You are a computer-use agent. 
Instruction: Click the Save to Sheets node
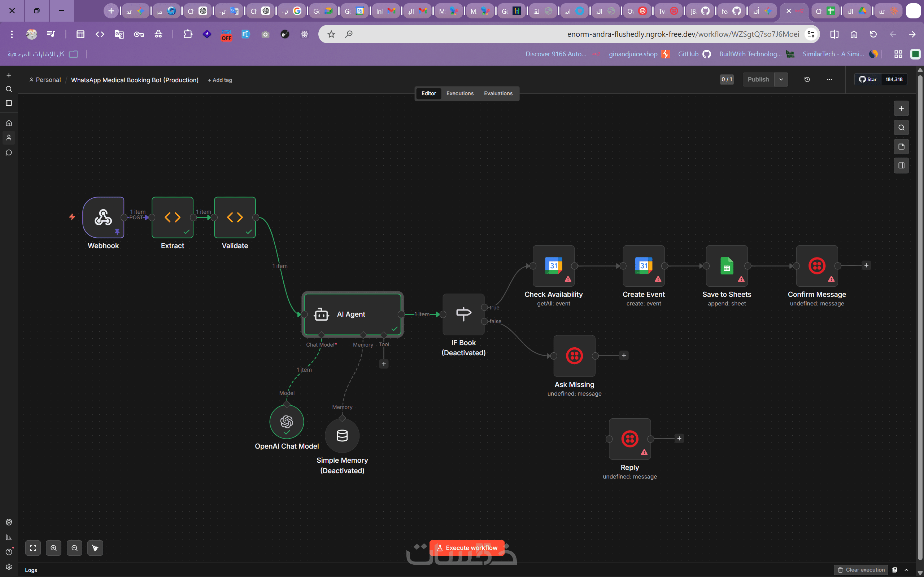tap(727, 266)
